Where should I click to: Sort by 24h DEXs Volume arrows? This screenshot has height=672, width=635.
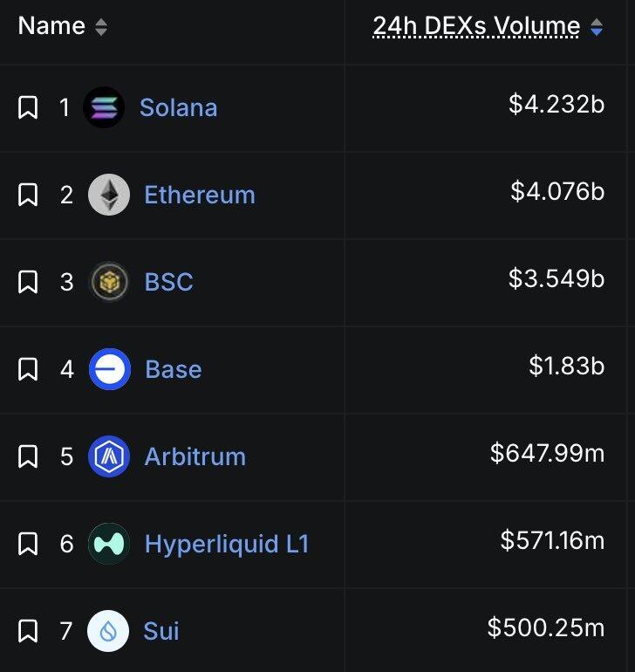[x=597, y=27]
